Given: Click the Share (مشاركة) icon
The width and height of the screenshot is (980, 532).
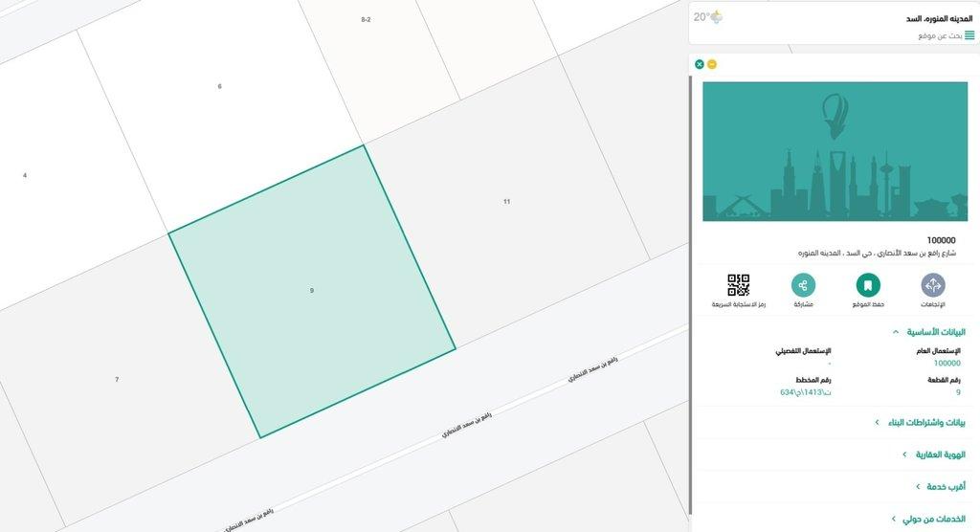Looking at the screenshot, I should point(803,285).
